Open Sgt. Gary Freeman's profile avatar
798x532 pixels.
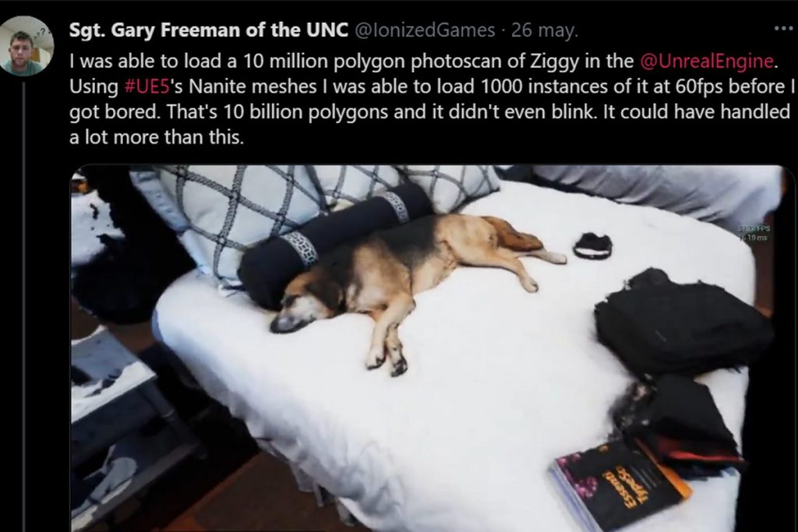point(26,46)
